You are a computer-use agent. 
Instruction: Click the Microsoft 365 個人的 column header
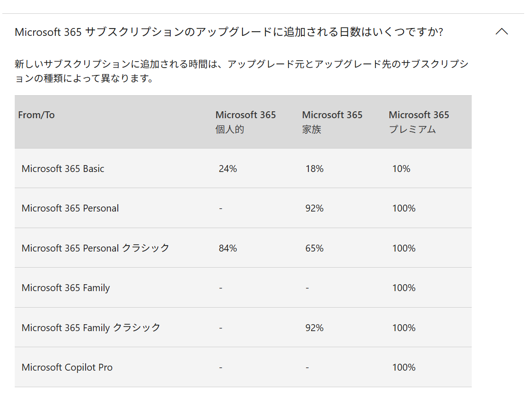[x=246, y=122]
